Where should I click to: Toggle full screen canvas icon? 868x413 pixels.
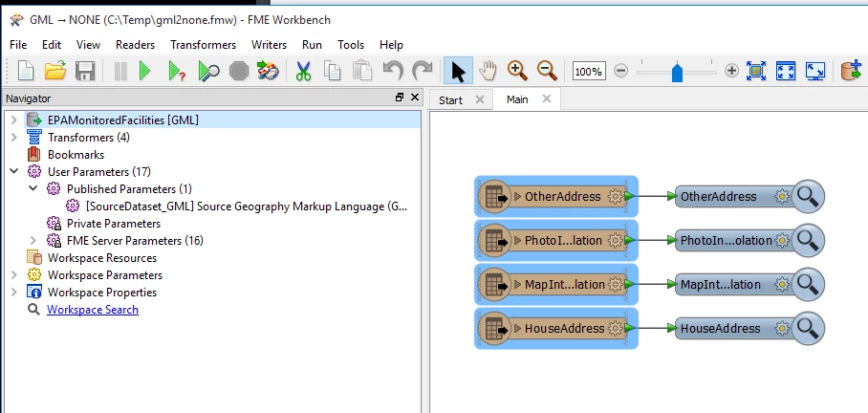point(815,72)
